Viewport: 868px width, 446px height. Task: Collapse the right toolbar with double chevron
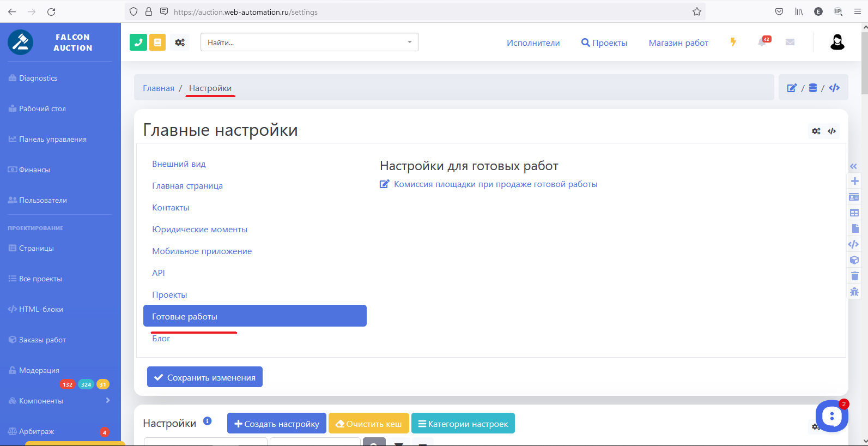[853, 166]
